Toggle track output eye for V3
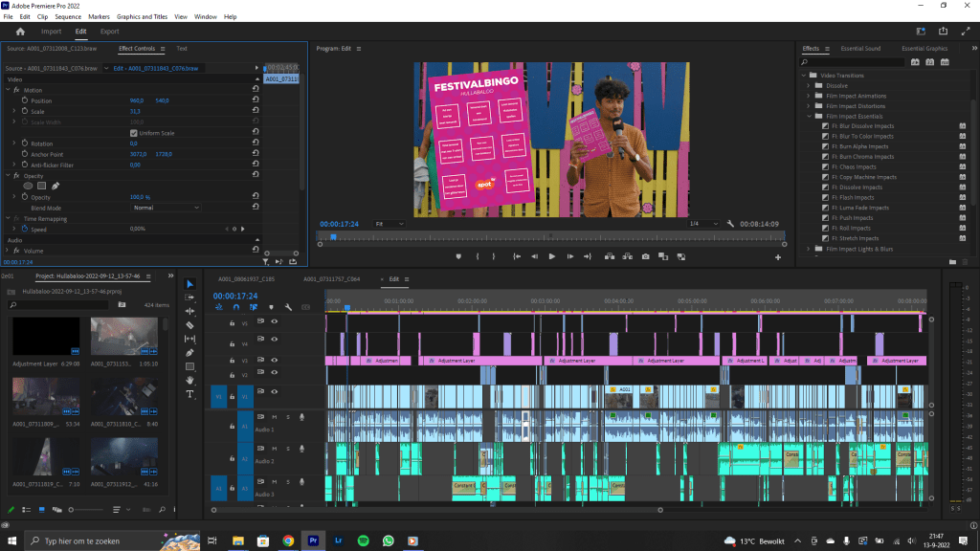The height and width of the screenshot is (551, 980). click(274, 361)
